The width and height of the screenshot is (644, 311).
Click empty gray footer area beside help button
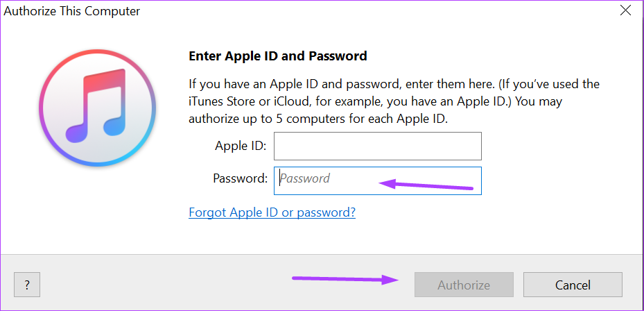pyautogui.click(x=159, y=285)
